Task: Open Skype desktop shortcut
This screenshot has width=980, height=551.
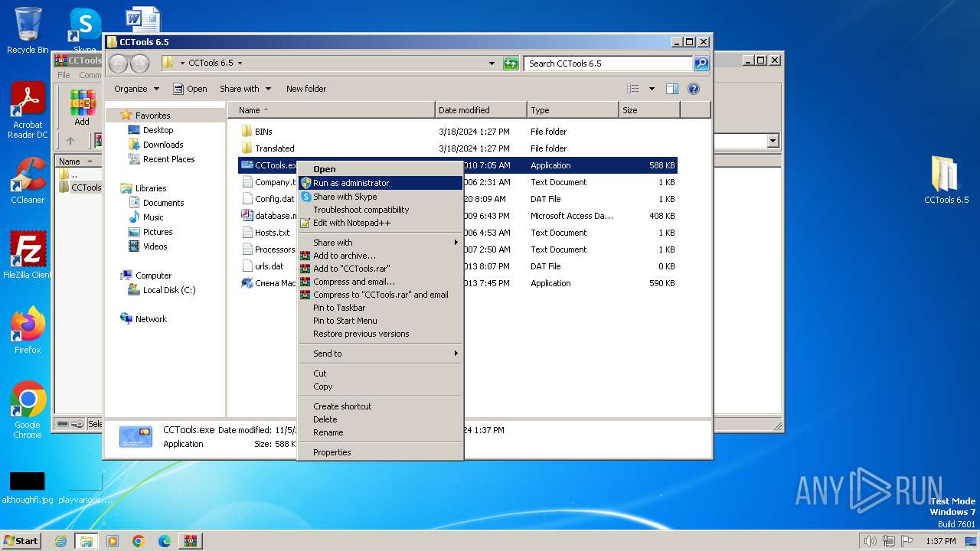Action: point(85,31)
